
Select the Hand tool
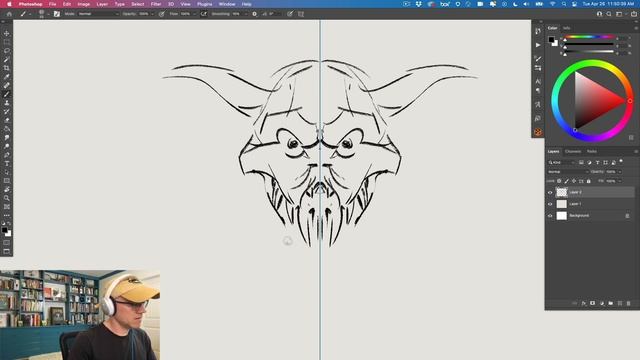pos(7,189)
